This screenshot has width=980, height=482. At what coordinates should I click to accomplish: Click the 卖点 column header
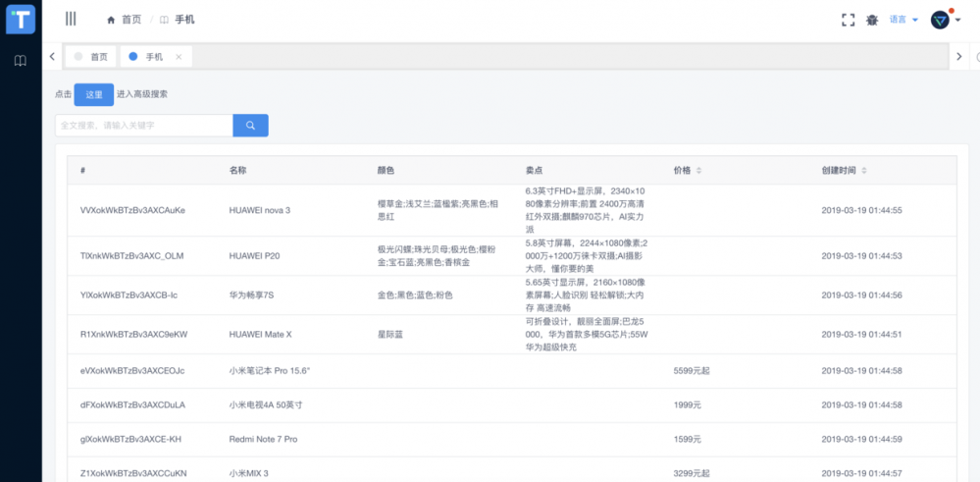point(534,171)
